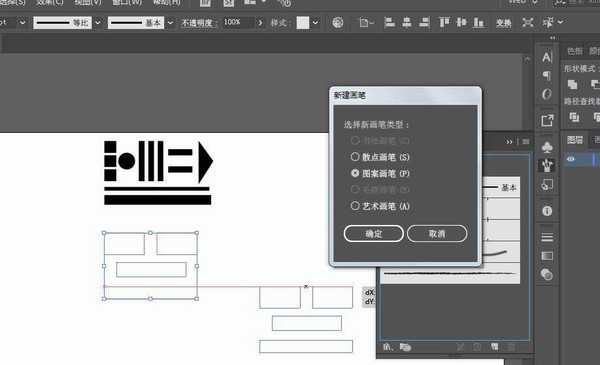
Task: Switch to the 图层 layers tab
Action: tap(574, 140)
